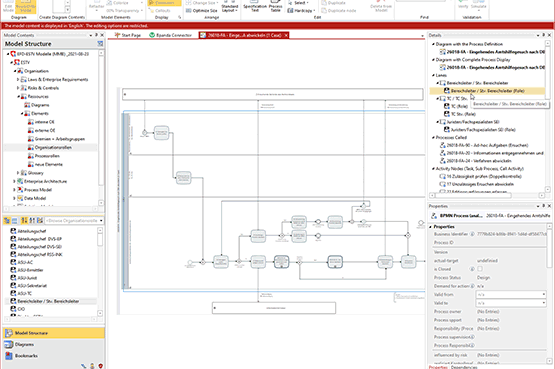Open the Model Structure navigation pane
This screenshot has width=555, height=369.
click(x=54, y=333)
